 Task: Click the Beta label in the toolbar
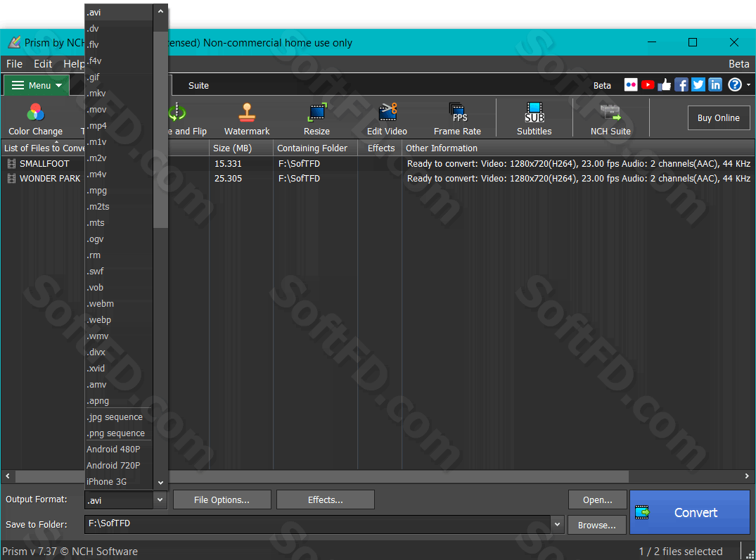(602, 85)
